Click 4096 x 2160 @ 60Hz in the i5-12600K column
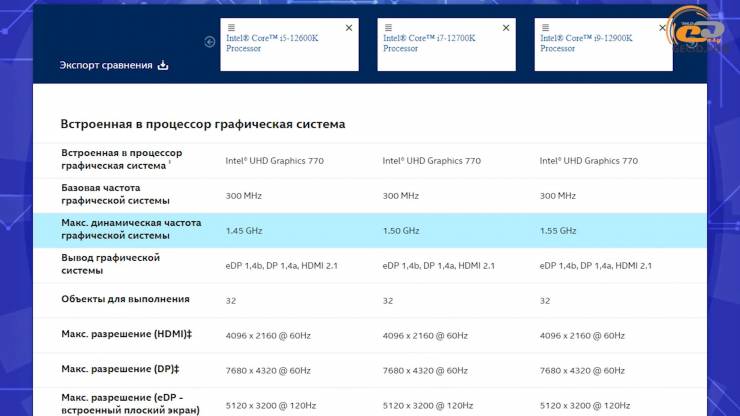The width and height of the screenshot is (740, 416). (268, 335)
